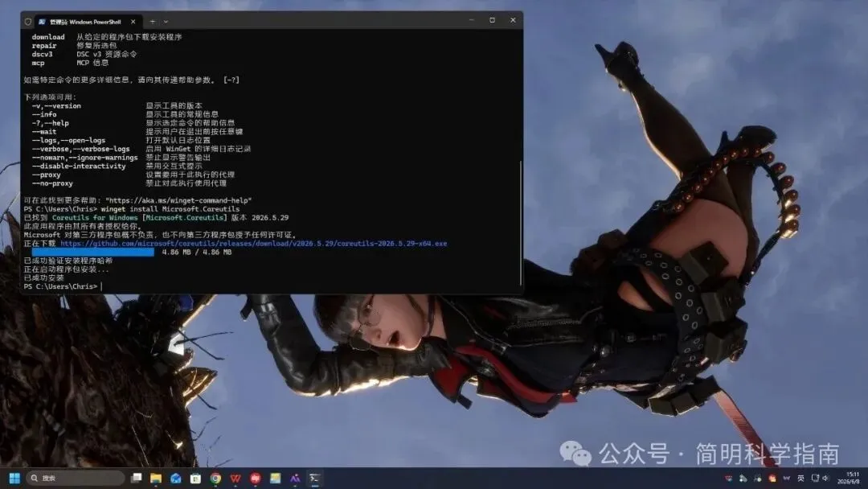The width and height of the screenshot is (868, 489).
Task: Add a new terminal tab
Action: (x=152, y=22)
